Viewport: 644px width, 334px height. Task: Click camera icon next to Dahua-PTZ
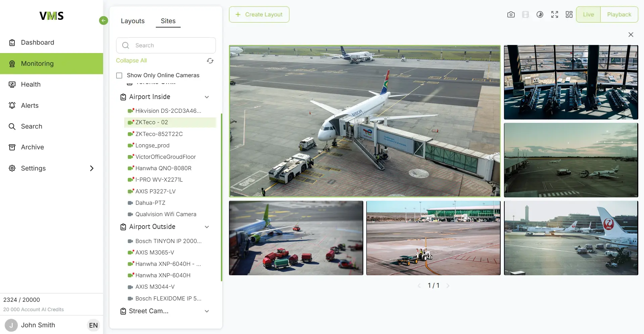(130, 203)
